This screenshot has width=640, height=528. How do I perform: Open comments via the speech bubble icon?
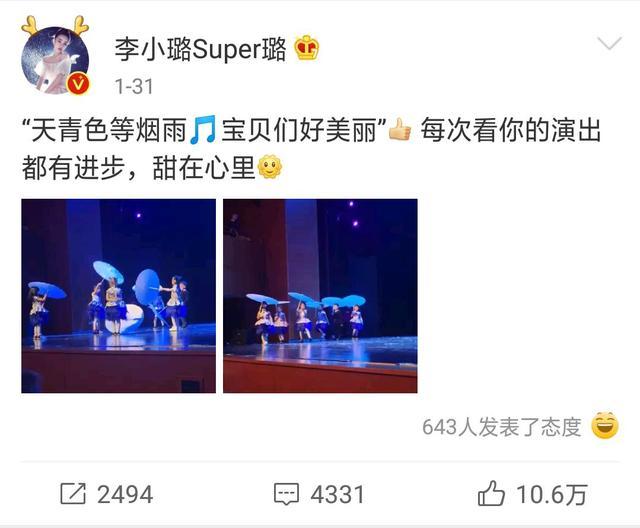(286, 494)
